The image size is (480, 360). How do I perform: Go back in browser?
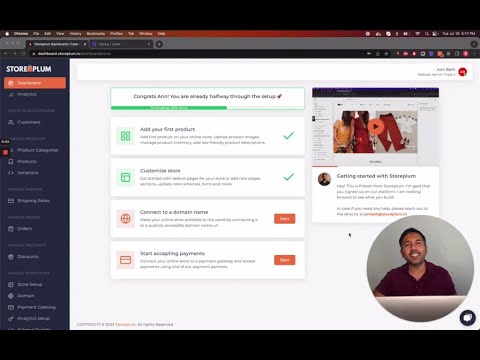6,54
